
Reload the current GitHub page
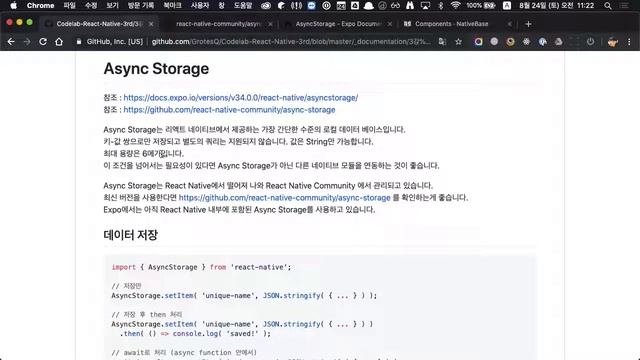pyautogui.click(x=43, y=42)
